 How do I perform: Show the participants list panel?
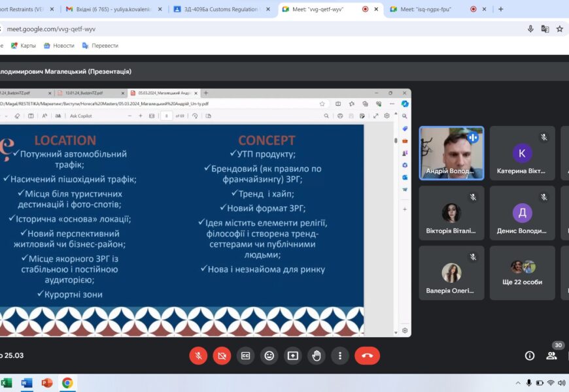(551, 355)
